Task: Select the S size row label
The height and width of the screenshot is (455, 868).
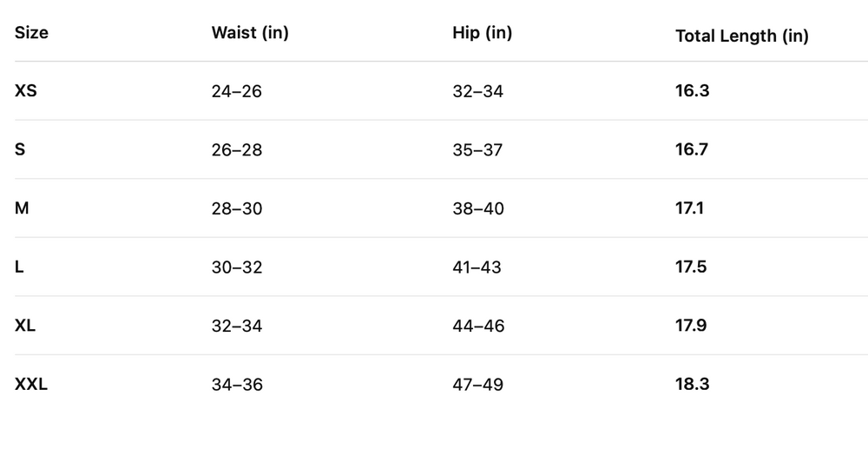Action: [x=20, y=149]
